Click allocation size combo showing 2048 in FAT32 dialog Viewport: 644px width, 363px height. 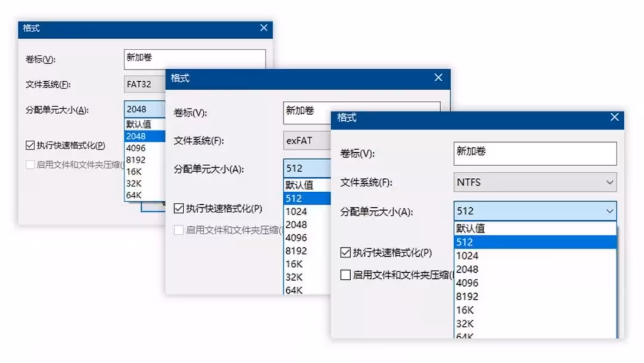click(x=144, y=109)
